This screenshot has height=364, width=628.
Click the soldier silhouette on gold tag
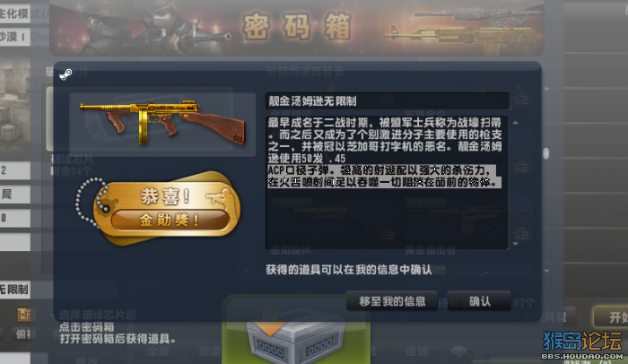tap(218, 197)
